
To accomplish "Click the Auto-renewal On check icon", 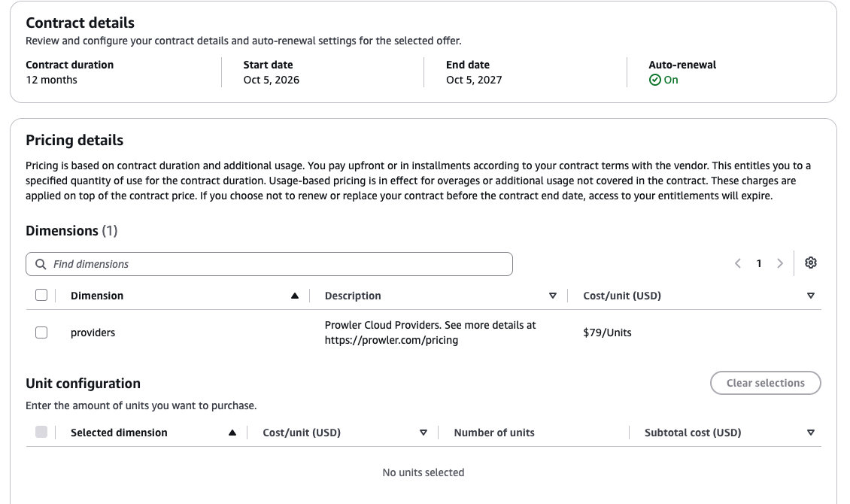I will (x=655, y=80).
